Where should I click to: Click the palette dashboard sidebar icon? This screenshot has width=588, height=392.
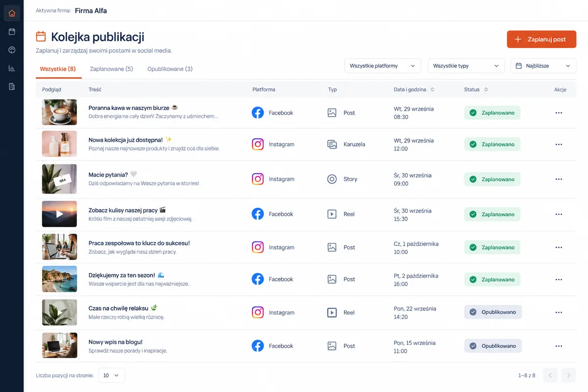pos(12,50)
